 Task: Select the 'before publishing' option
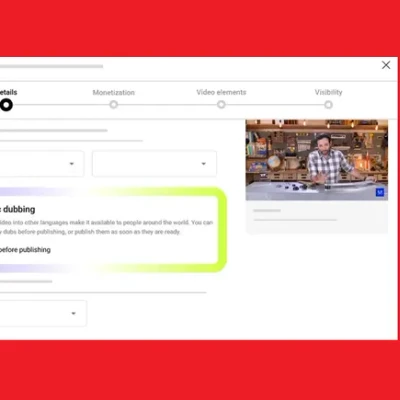(x=25, y=250)
